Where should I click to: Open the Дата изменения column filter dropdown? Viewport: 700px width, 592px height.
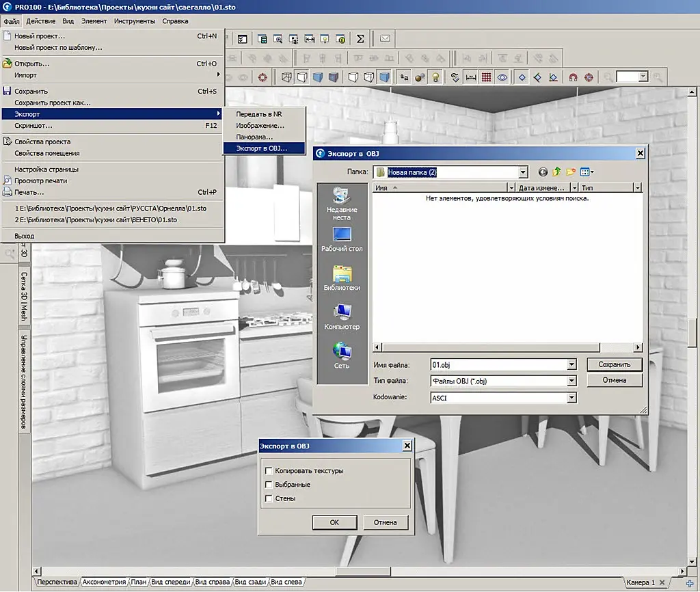pyautogui.click(x=574, y=188)
